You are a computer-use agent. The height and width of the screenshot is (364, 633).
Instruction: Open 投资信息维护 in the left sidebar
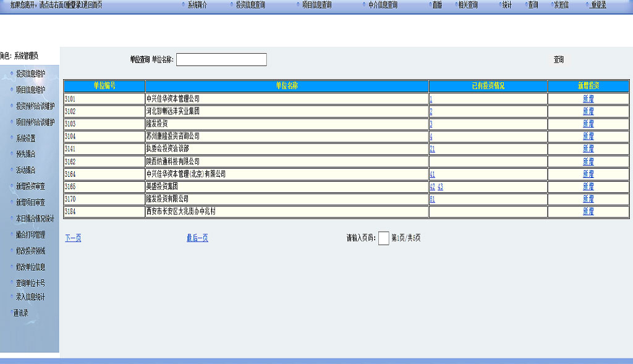tap(30, 74)
